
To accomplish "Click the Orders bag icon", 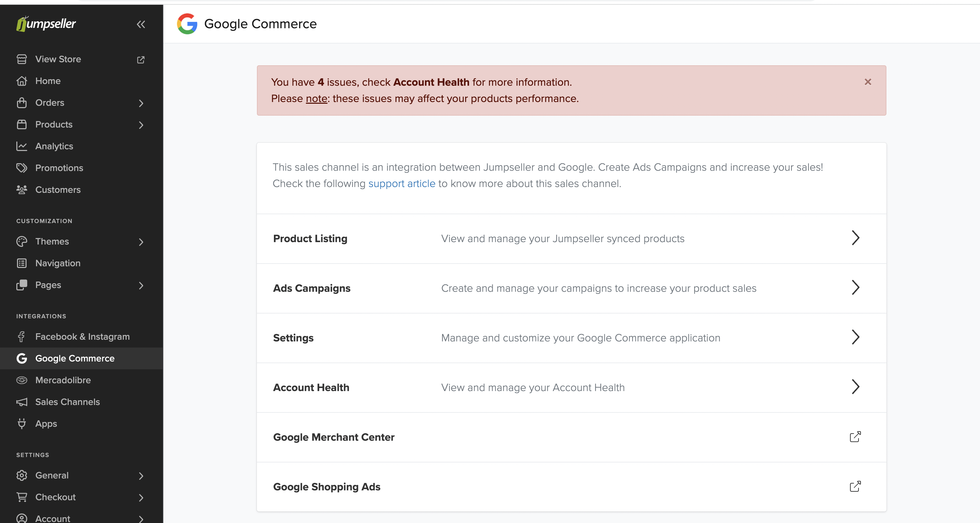I will (22, 103).
